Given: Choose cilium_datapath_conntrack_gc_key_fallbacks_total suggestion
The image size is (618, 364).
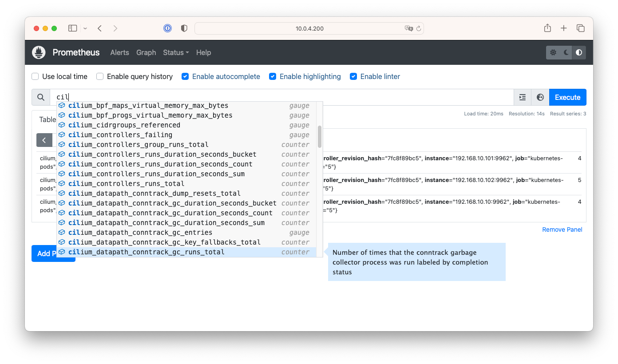Looking at the screenshot, I should tap(186, 242).
